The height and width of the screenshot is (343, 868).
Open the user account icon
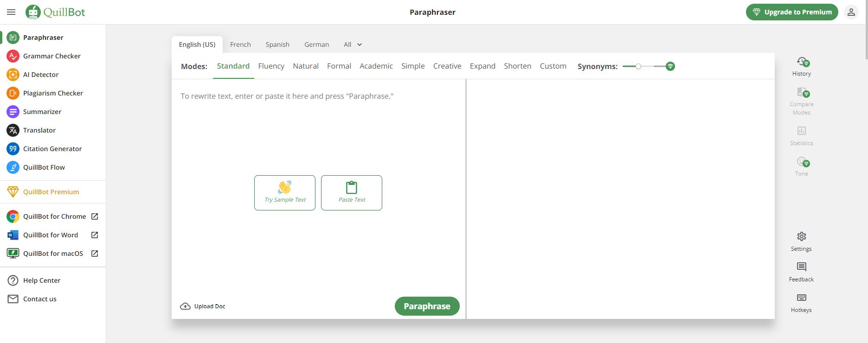851,12
